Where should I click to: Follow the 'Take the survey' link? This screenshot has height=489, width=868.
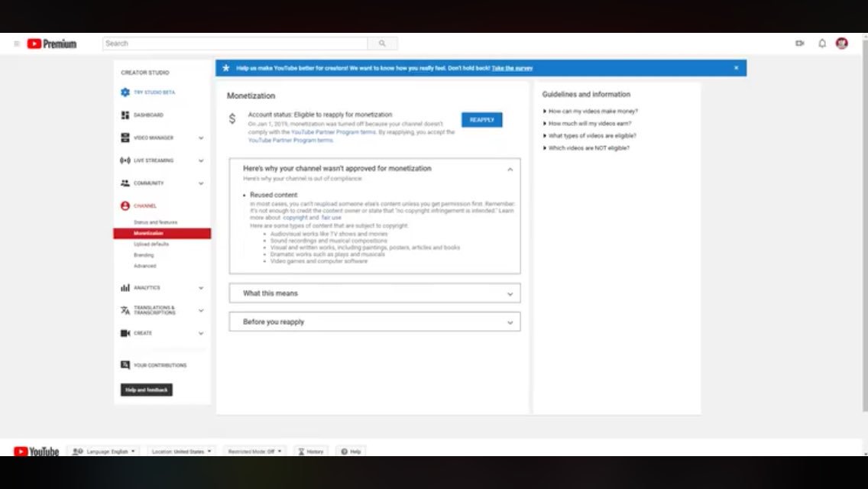click(x=512, y=68)
